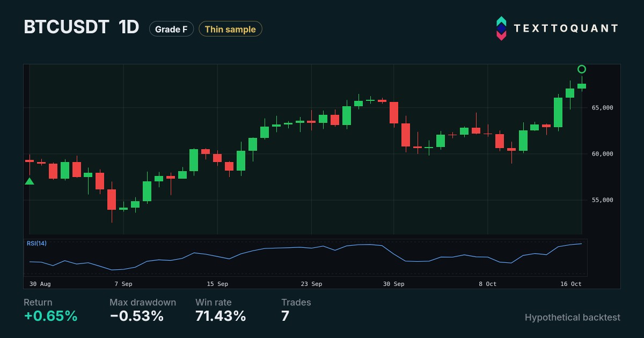
Task: Click the −0.53% max drawdown value
Action: (x=137, y=317)
